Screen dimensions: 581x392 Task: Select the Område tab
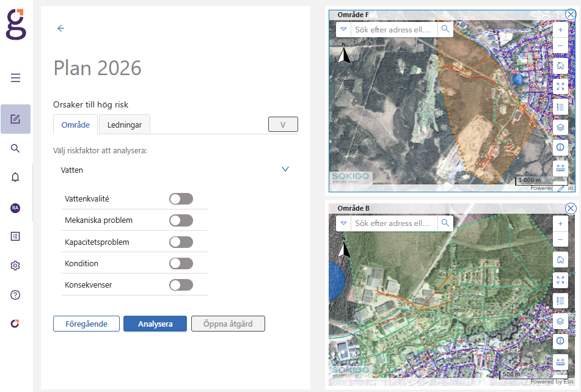click(76, 125)
